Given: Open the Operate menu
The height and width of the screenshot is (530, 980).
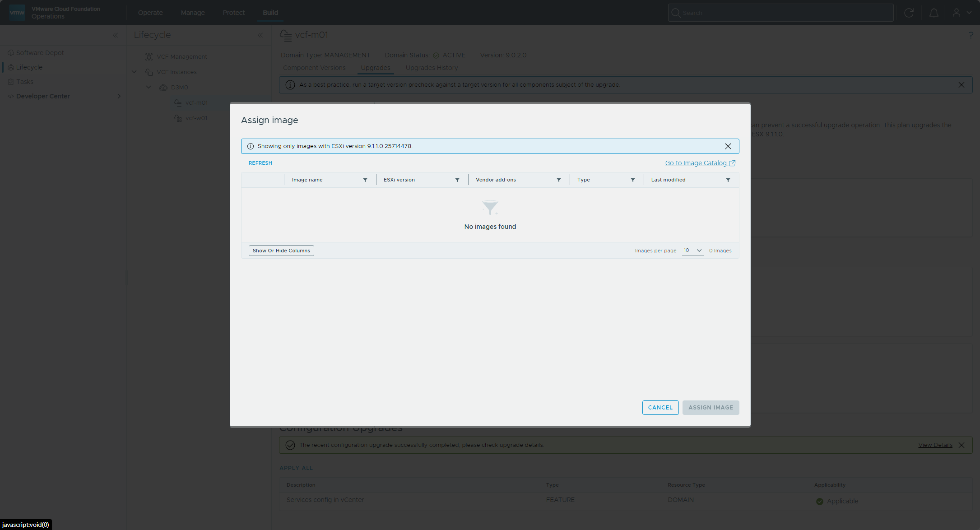Looking at the screenshot, I should [x=150, y=13].
